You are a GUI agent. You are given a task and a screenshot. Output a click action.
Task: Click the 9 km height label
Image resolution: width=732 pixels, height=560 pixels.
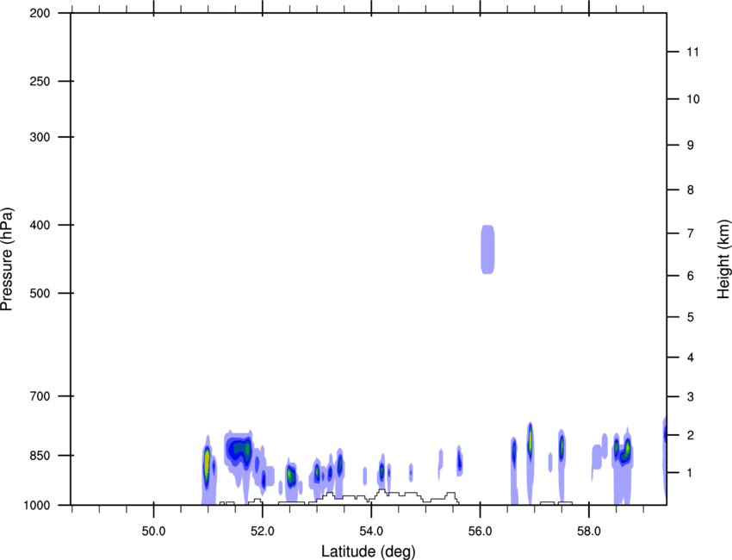tap(691, 146)
